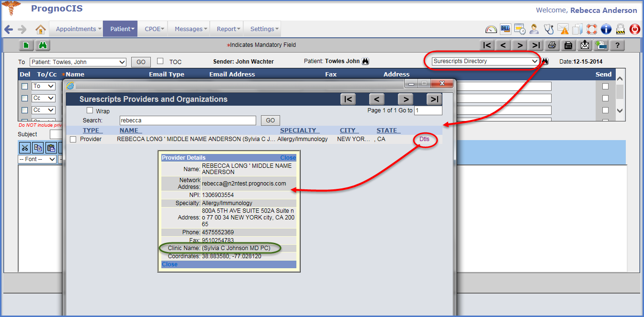Click binoculars beside Surescripts Directory dropdown
This screenshot has width=644, height=317.
pyautogui.click(x=545, y=61)
